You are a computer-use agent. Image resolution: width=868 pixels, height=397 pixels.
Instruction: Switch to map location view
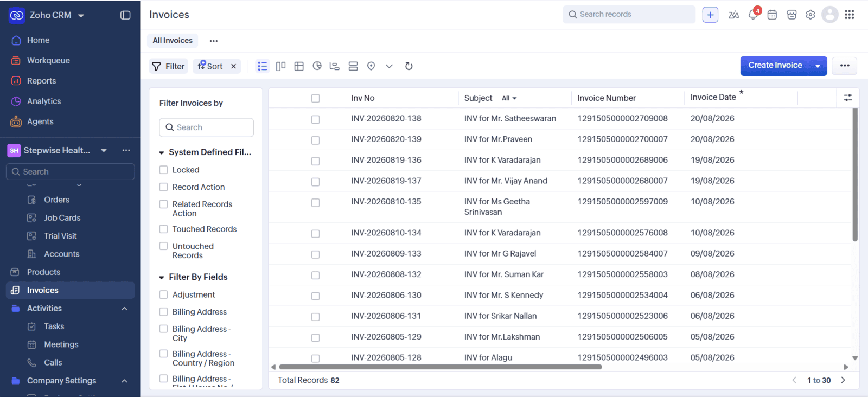pos(371,66)
